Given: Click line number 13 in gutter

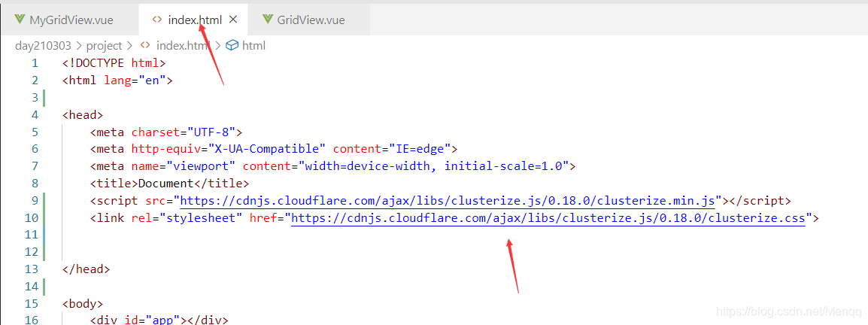Looking at the screenshot, I should [x=32, y=269].
